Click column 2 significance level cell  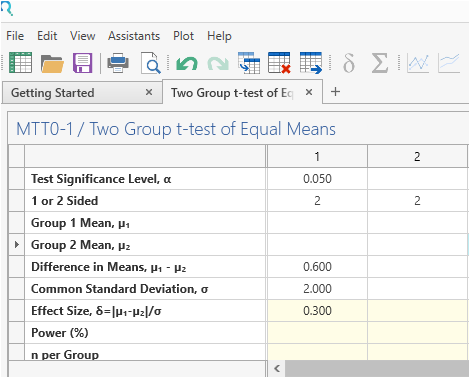tap(417, 179)
